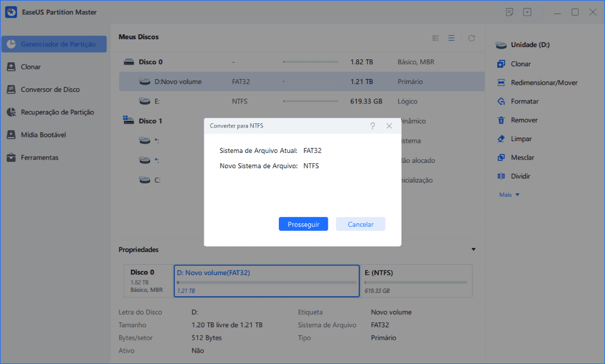The width and height of the screenshot is (605, 364).
Task: Click the Disco 1 dynamic disk icon
Action: (x=128, y=120)
